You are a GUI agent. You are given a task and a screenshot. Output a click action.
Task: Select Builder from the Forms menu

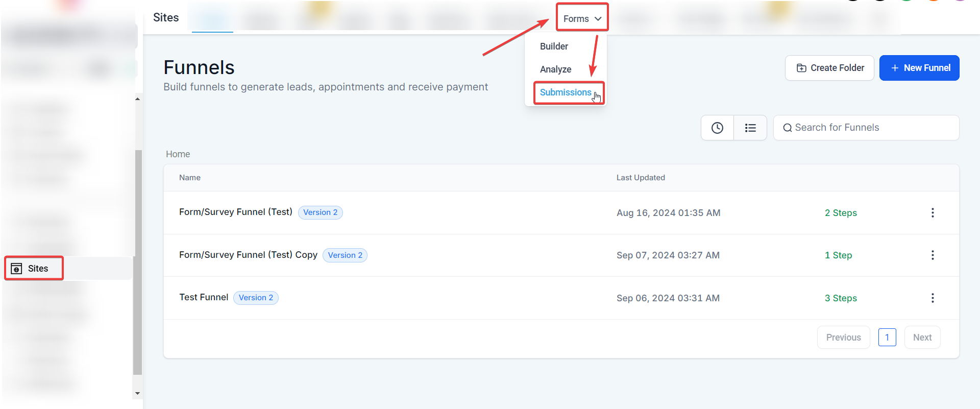(x=554, y=46)
